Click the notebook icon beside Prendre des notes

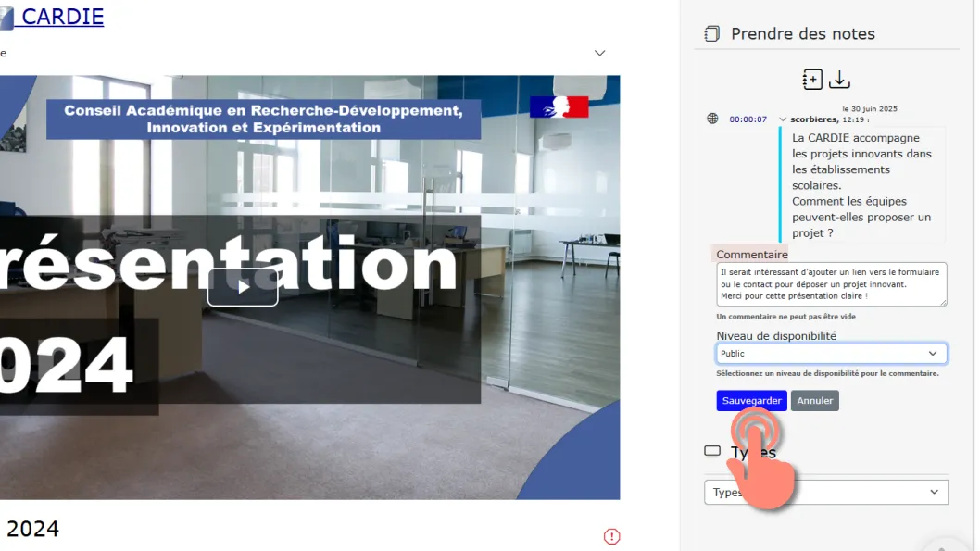tap(711, 33)
